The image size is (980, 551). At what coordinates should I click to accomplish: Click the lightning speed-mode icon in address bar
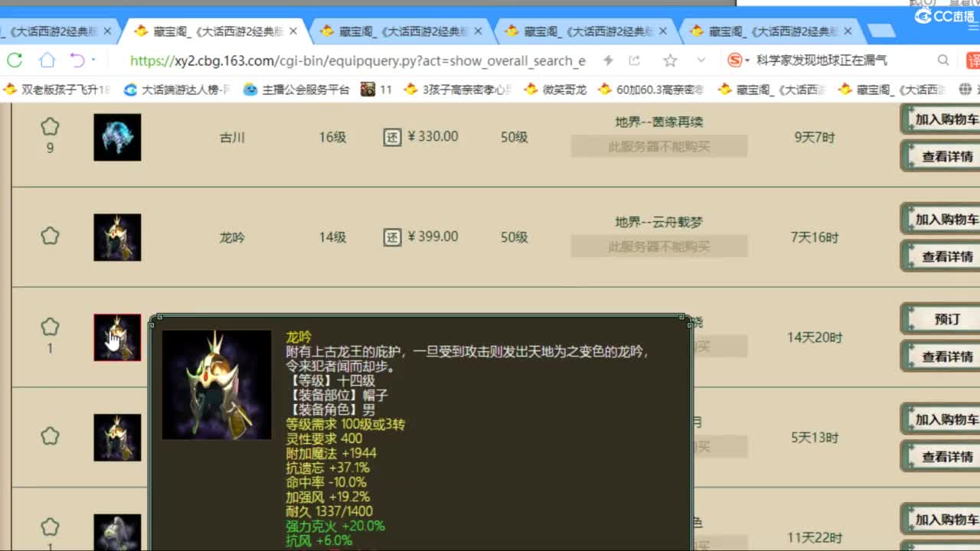tap(608, 60)
